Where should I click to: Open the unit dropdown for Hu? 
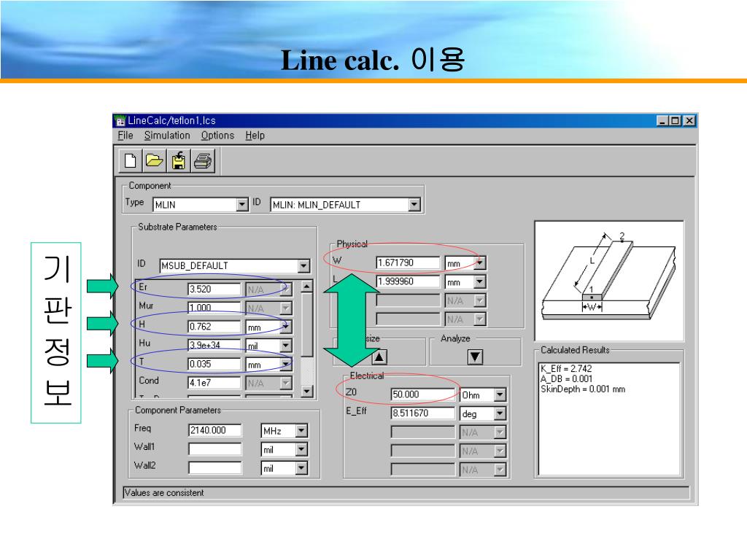coord(285,346)
